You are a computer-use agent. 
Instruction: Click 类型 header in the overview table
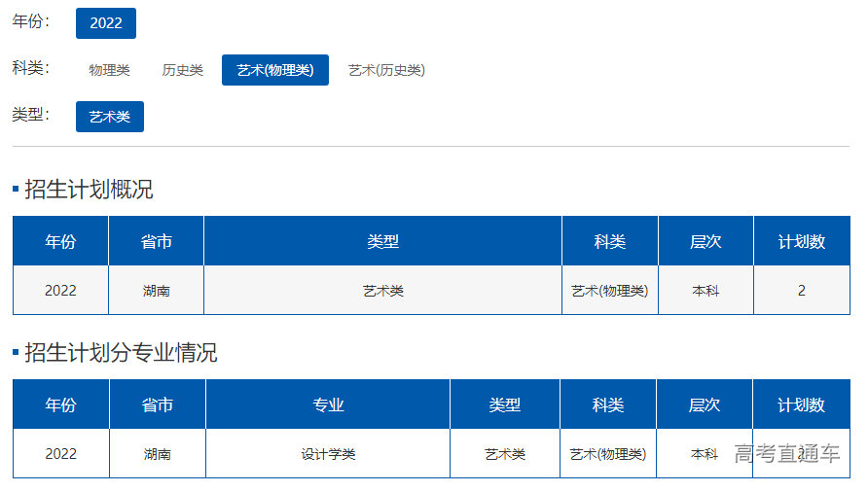pos(382,241)
